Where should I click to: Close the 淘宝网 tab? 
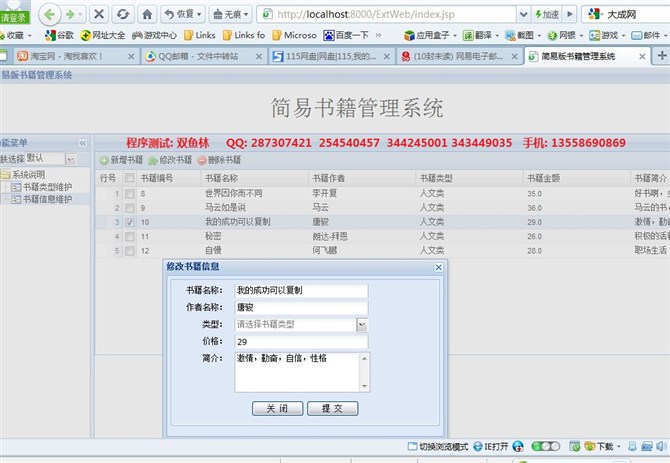coord(131,56)
